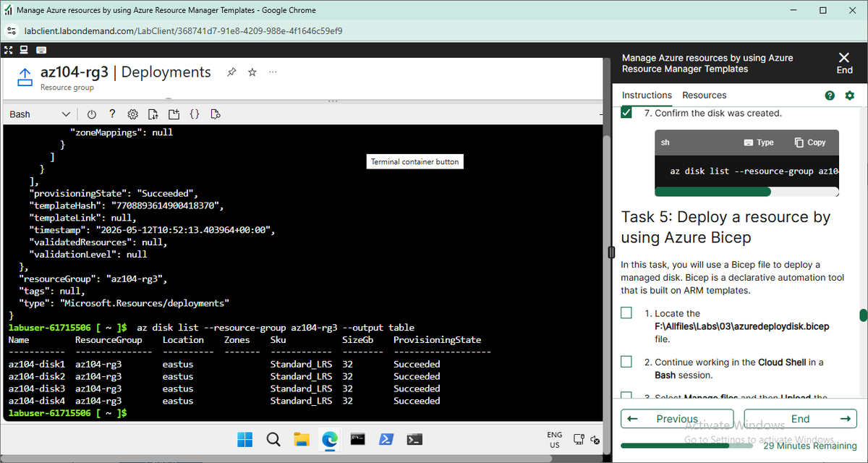Uncheck step 7 Confirm the disk was created

626,113
